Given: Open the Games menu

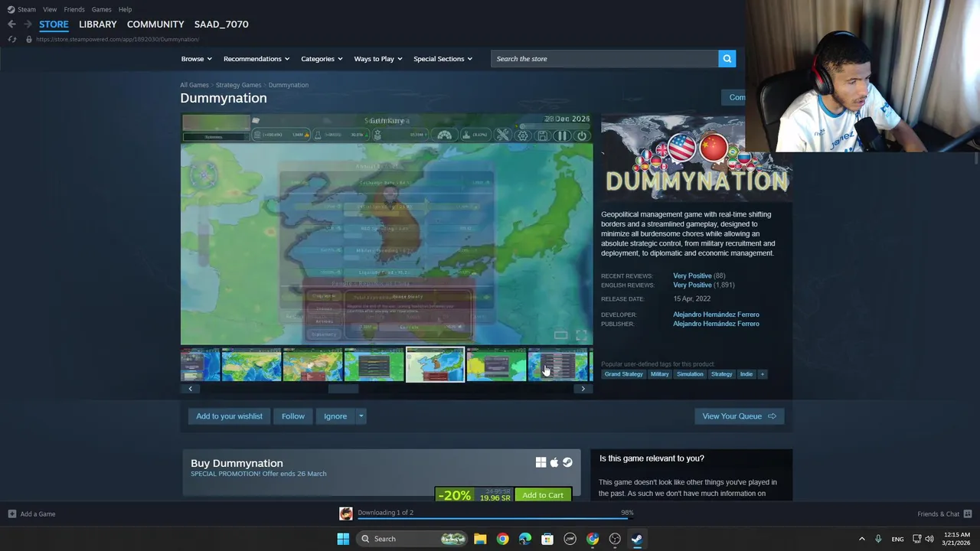Looking at the screenshot, I should tap(101, 9).
